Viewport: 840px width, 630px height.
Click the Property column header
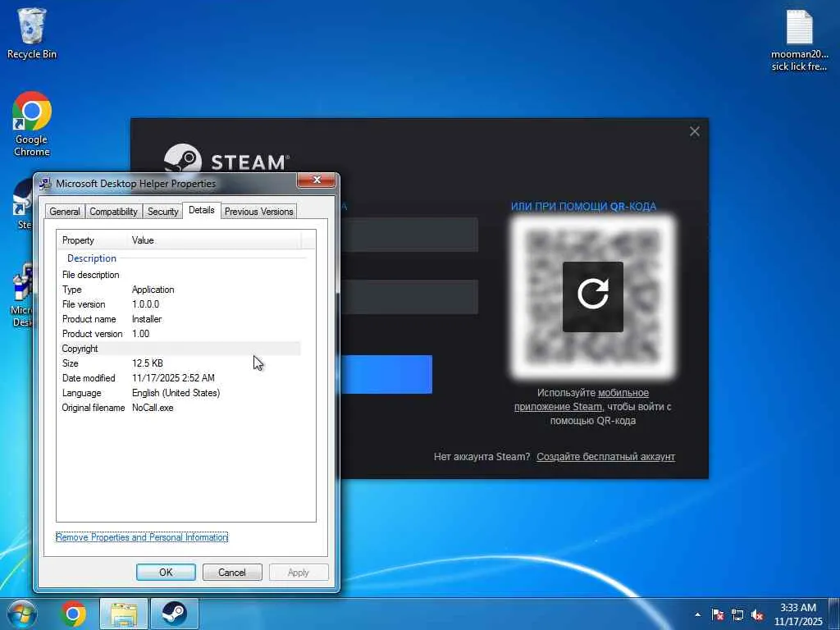pyautogui.click(x=92, y=240)
